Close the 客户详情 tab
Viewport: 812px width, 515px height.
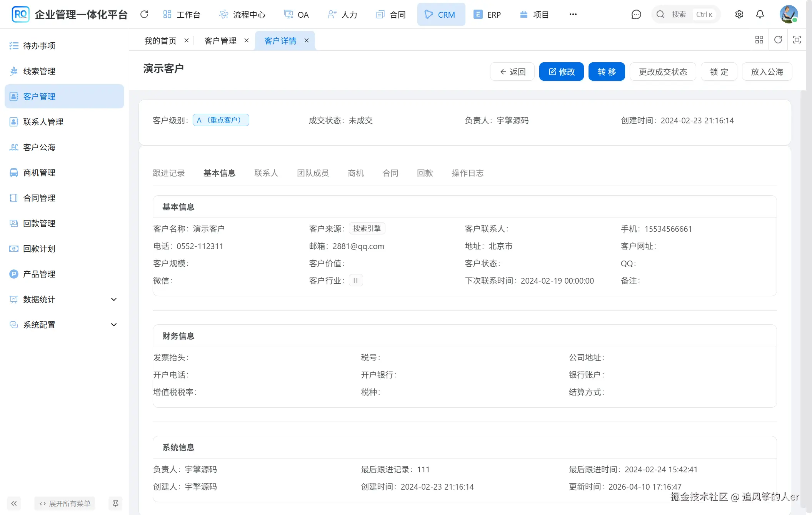pyautogui.click(x=306, y=40)
